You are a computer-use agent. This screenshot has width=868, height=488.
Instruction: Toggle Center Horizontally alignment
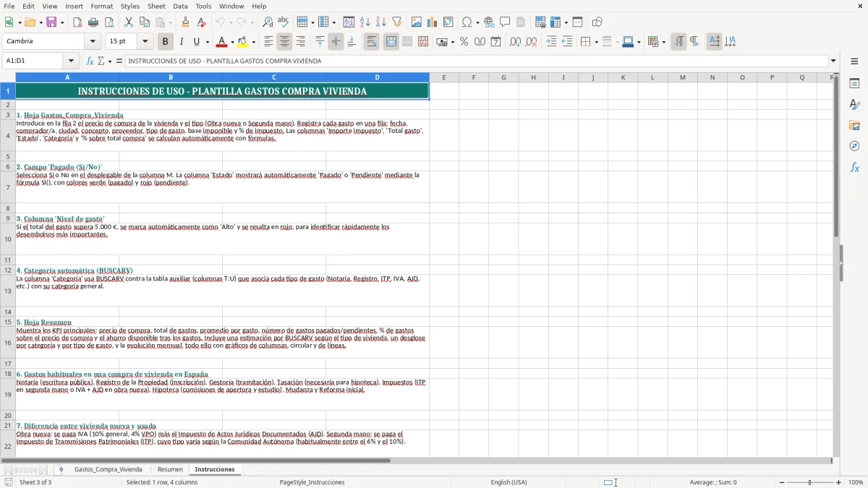click(284, 42)
